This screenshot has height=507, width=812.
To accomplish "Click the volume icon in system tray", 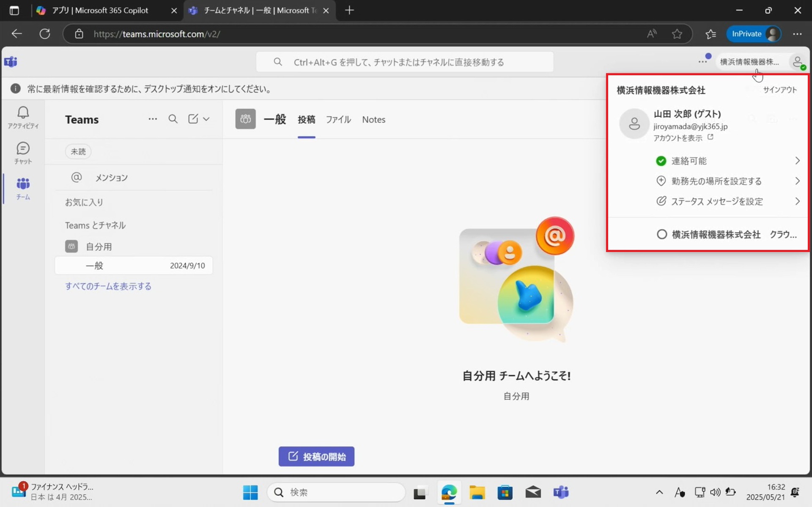I will coord(715,492).
